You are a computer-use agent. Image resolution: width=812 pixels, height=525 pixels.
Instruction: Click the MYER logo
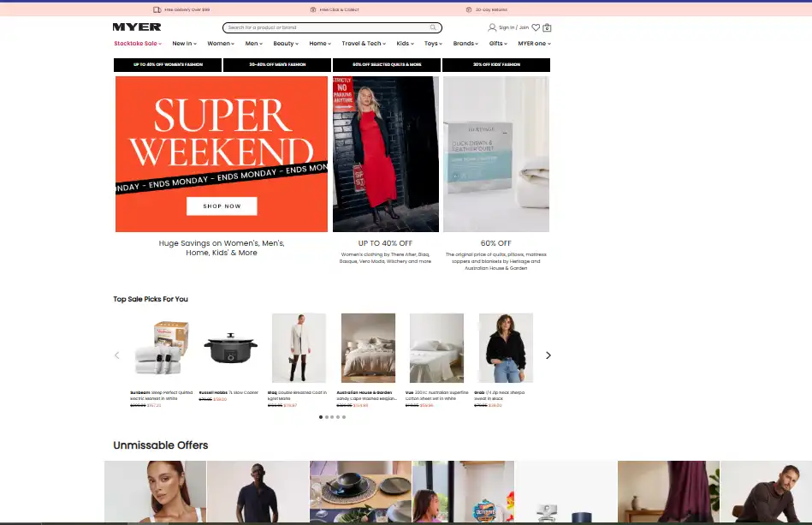pyautogui.click(x=137, y=27)
